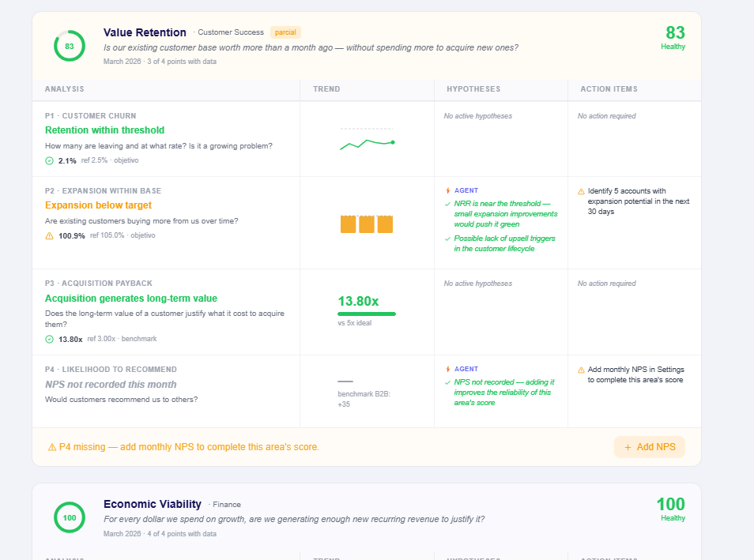
Task: Select the NPS not recorded this month item
Action: click(111, 385)
